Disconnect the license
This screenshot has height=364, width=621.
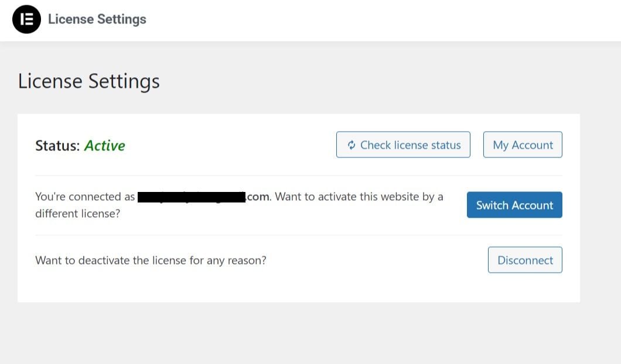pyautogui.click(x=525, y=260)
